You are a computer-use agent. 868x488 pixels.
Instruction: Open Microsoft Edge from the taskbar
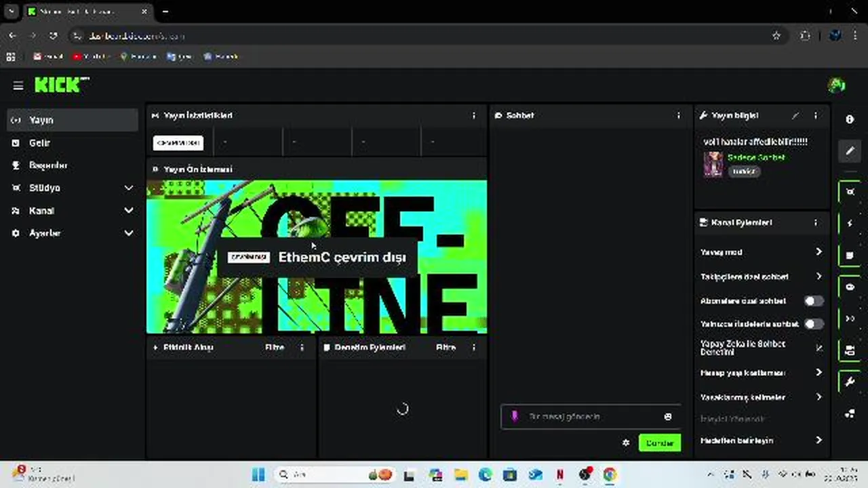pyautogui.click(x=486, y=474)
